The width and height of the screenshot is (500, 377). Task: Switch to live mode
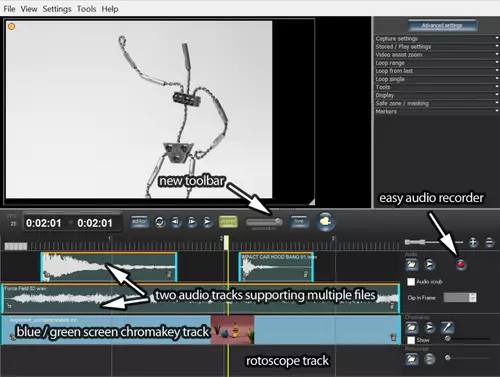(x=299, y=222)
